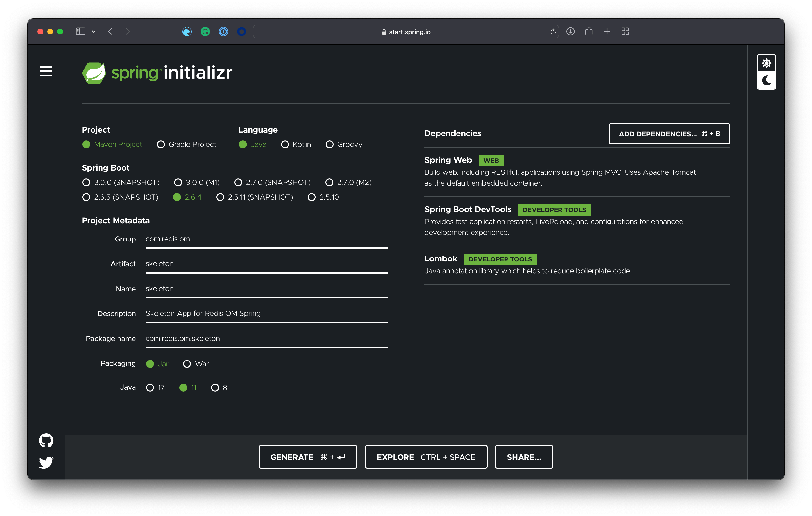Open the SHARE dialog

524,457
